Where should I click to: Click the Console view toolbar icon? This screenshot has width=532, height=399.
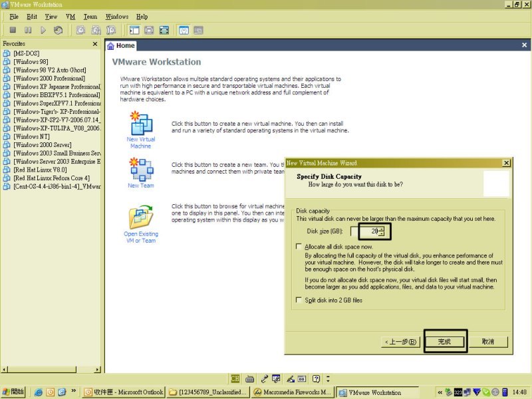(198, 30)
